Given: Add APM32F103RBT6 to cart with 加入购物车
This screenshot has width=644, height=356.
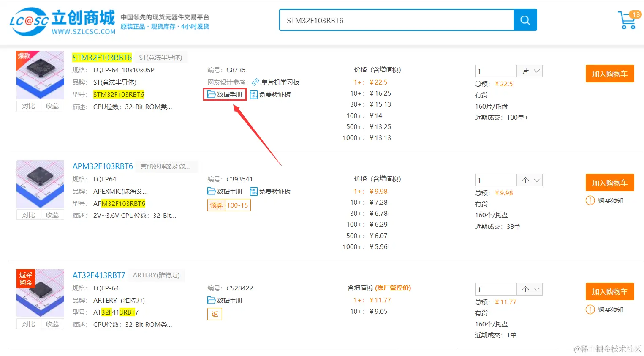Looking at the screenshot, I should point(610,183).
